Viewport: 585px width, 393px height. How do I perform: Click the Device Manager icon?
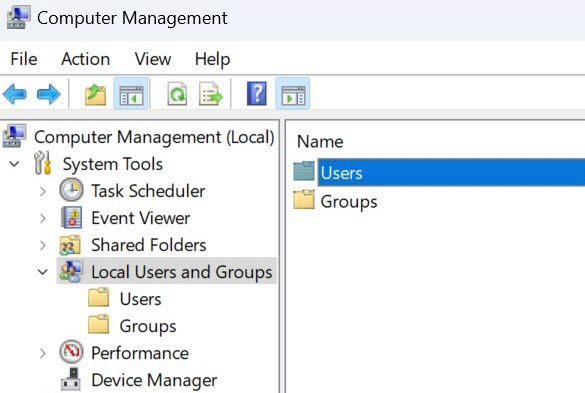click(x=71, y=379)
